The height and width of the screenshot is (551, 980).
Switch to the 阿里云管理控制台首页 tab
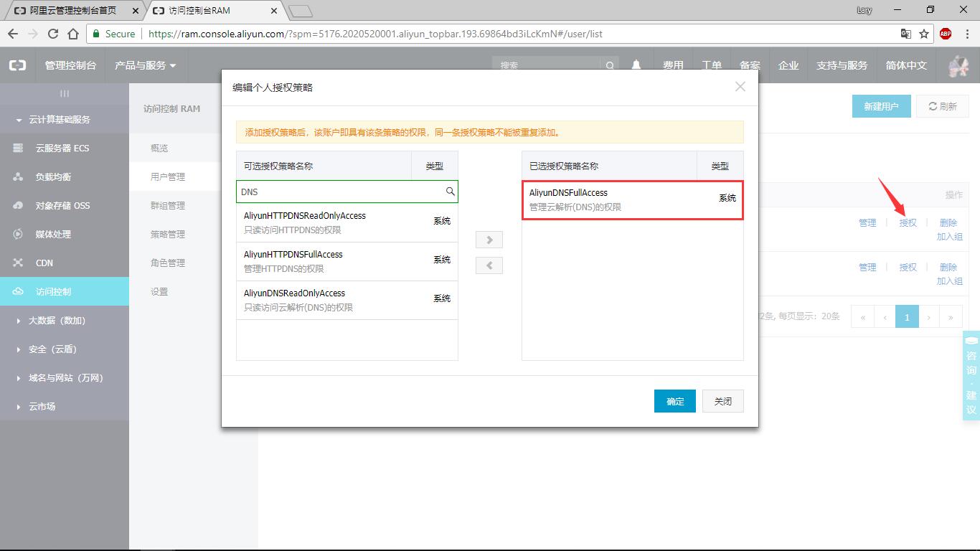coord(73,11)
